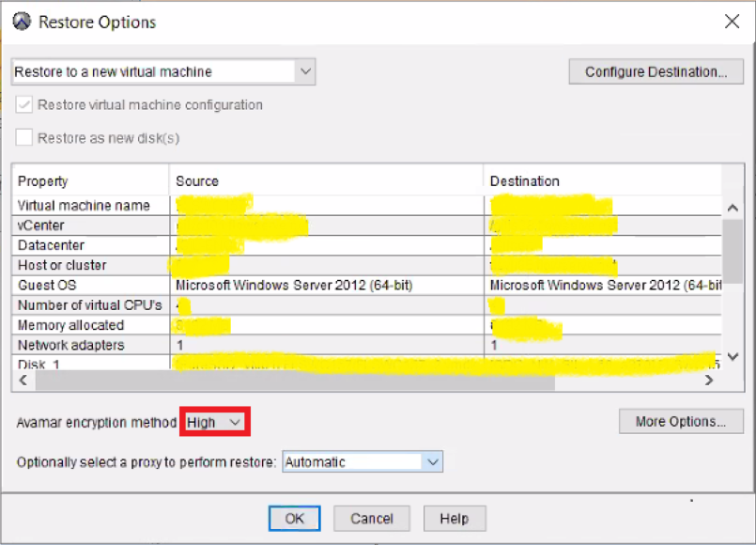756x545 pixels.
Task: Open the proxy selection Automatic dropdown
Action: tap(362, 462)
